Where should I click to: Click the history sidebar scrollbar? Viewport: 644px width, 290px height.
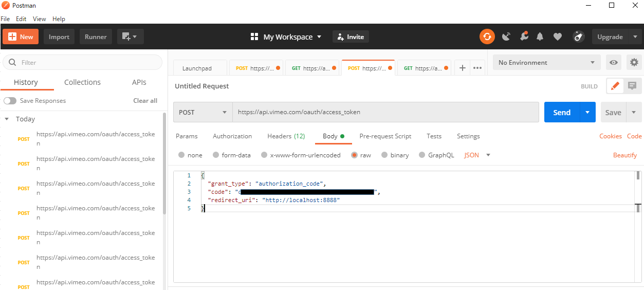164,163
